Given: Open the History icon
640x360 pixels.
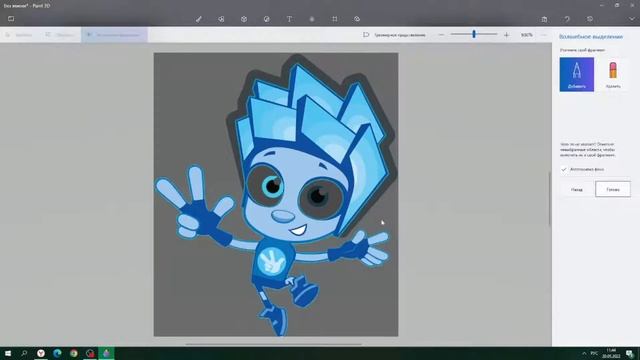Looking at the screenshot, I should point(590,19).
